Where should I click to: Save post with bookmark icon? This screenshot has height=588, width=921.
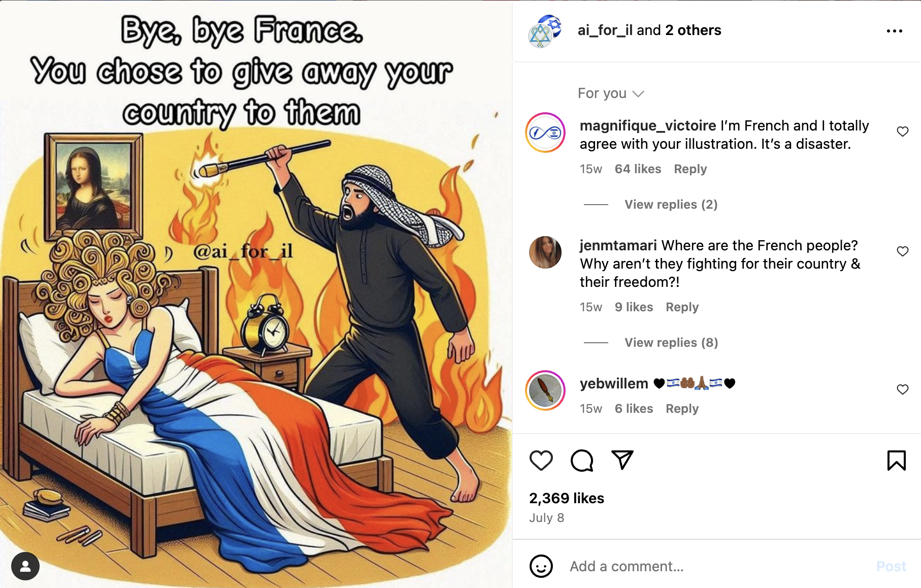coord(896,461)
